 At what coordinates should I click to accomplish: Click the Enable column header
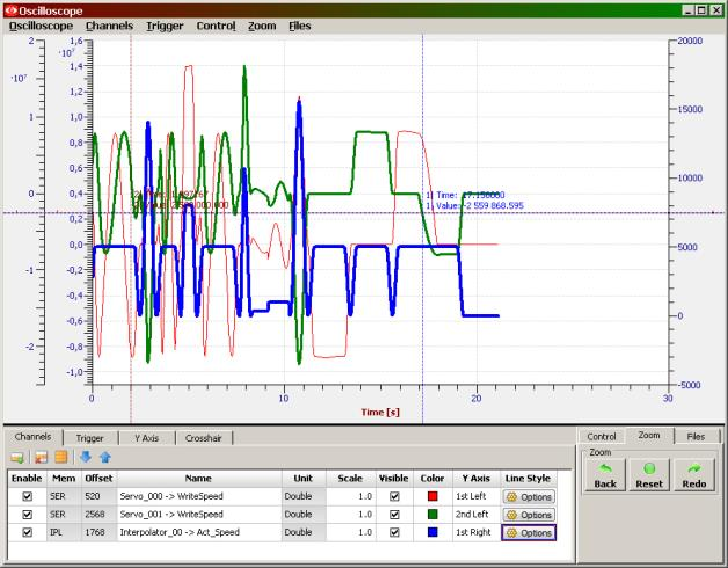click(x=27, y=478)
